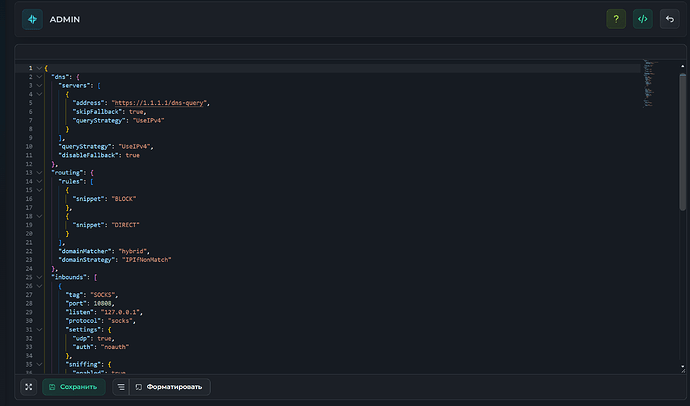This screenshot has width=690, height=406.
Task: Fold the inbound object on line 26
Action: [x=39, y=286]
